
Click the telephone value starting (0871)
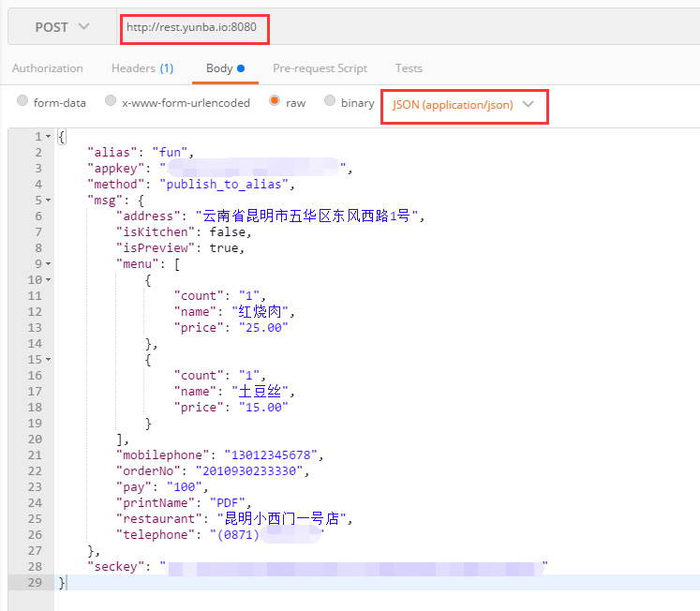click(x=267, y=535)
